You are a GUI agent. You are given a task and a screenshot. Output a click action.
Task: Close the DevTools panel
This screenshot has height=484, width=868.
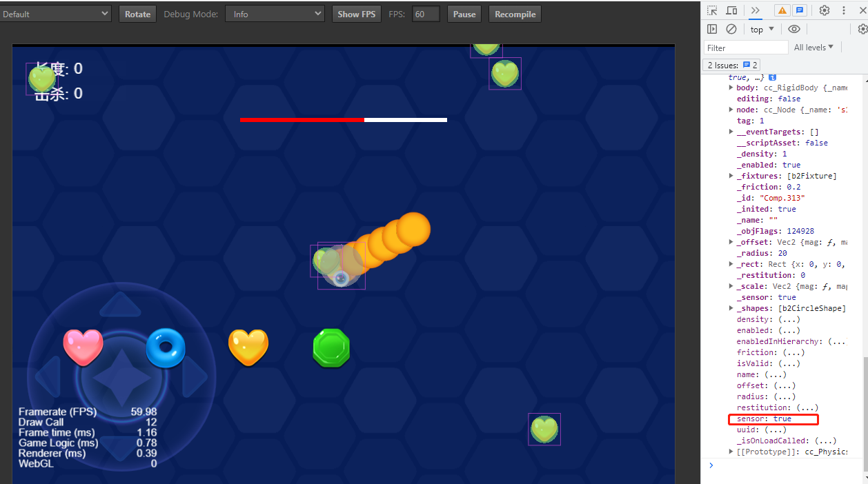click(x=862, y=11)
